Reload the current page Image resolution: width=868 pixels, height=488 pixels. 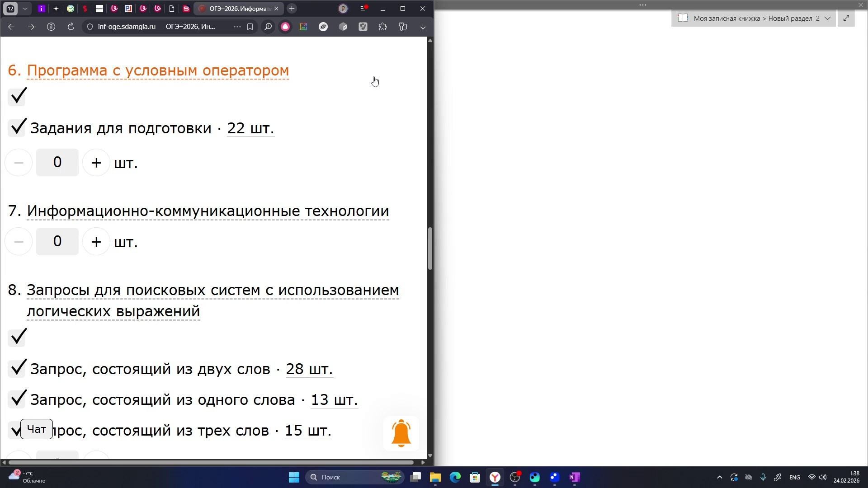tap(70, 27)
